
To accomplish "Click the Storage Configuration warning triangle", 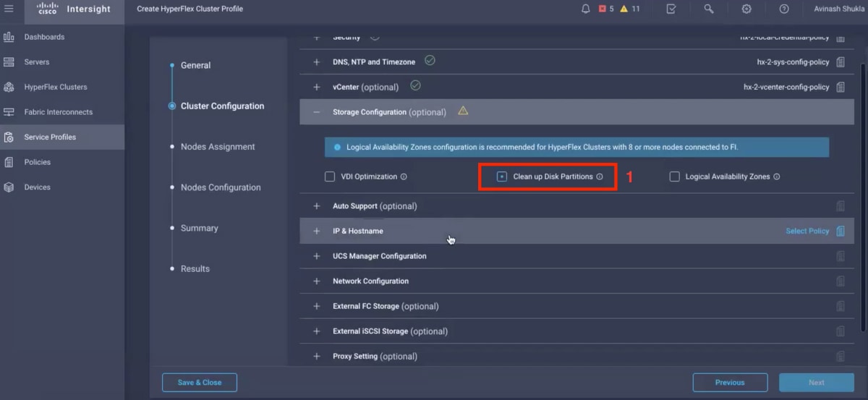I will click(463, 111).
